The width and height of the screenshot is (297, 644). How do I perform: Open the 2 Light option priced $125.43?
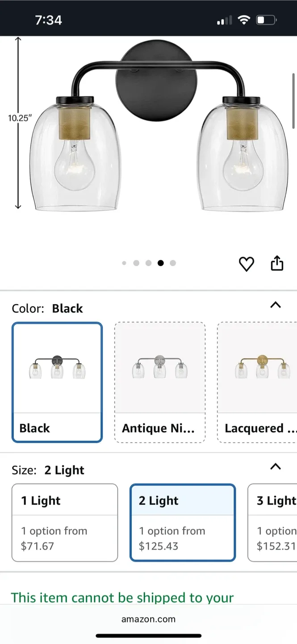182,523
